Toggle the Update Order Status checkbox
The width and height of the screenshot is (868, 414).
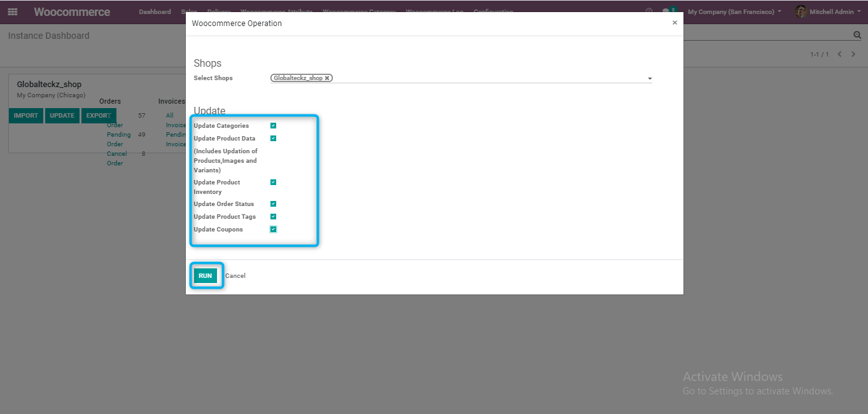pyautogui.click(x=273, y=204)
